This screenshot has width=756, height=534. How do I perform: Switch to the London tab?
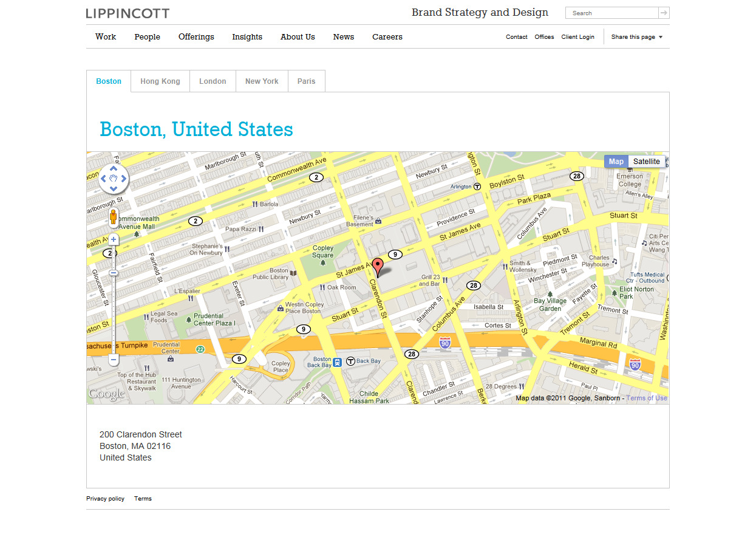point(213,81)
